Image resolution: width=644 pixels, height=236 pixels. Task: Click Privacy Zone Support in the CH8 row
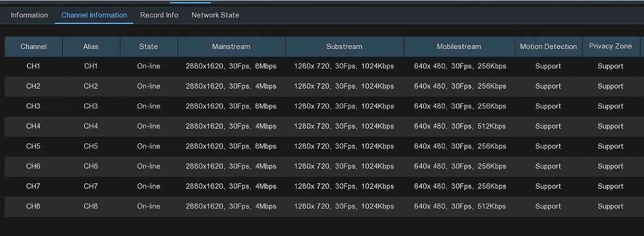pos(611,206)
